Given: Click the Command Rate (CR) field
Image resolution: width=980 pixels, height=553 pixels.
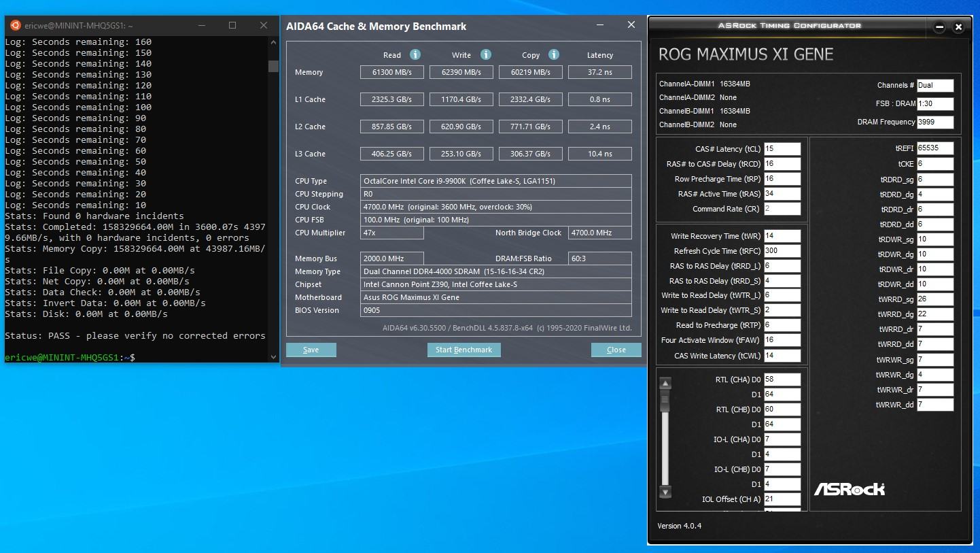Looking at the screenshot, I should 782,209.
